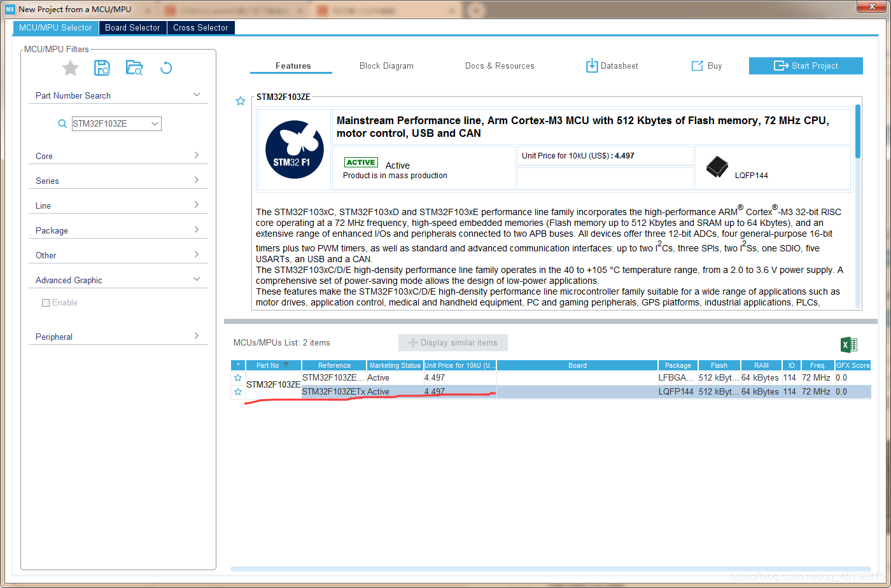Image resolution: width=891 pixels, height=588 pixels.
Task: Sort by Reference column header
Action: pos(335,365)
